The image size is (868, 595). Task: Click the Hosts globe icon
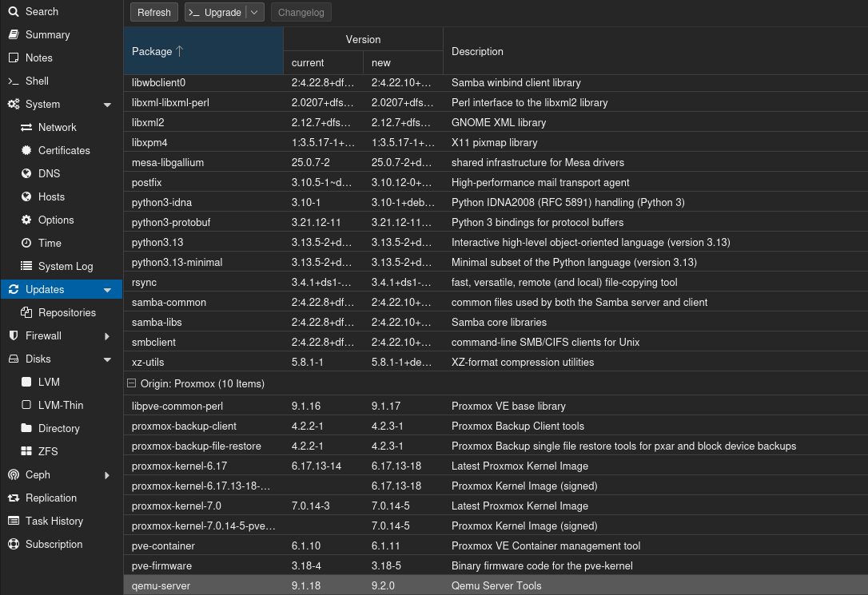[x=26, y=196]
